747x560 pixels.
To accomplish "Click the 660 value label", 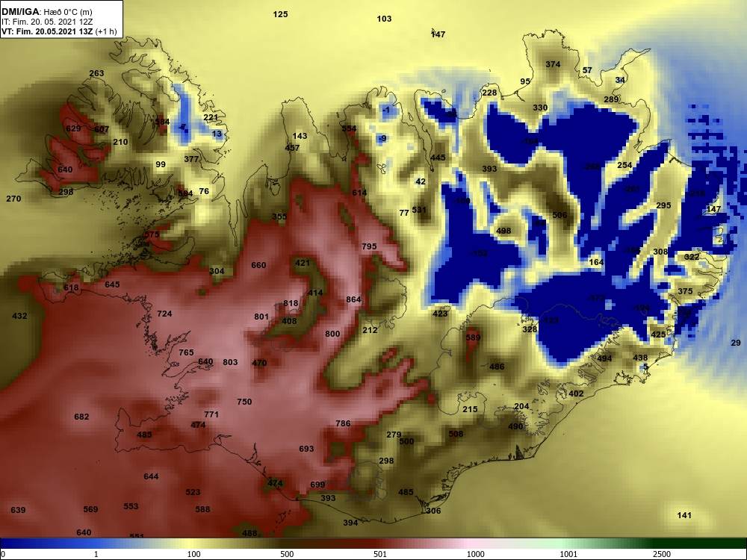I will 258,265.
